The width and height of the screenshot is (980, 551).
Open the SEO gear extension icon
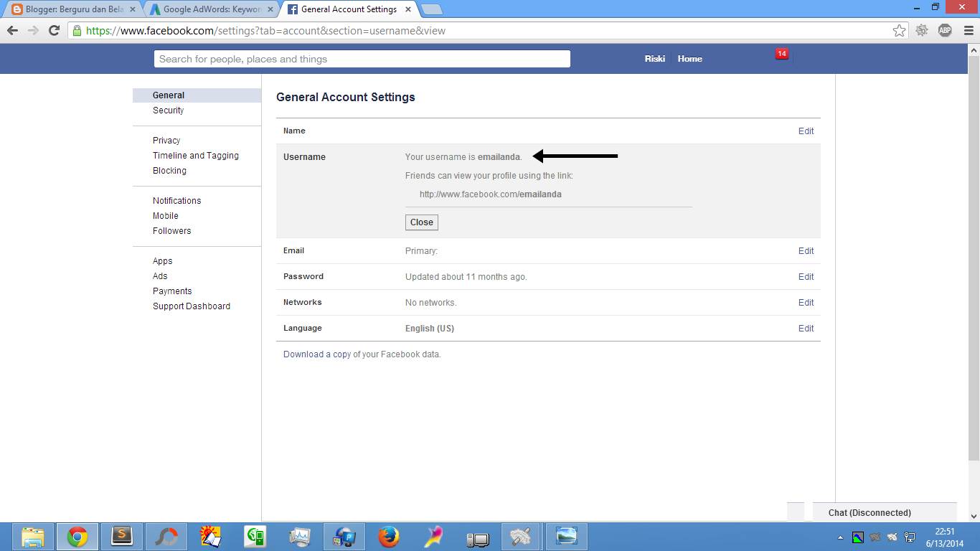tap(922, 30)
